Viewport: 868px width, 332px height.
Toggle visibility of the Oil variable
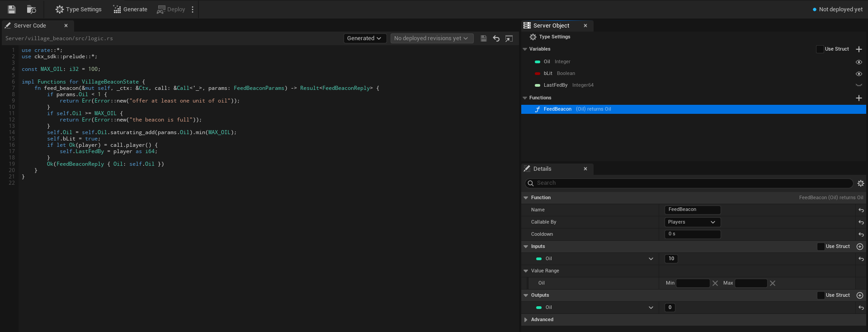point(859,62)
